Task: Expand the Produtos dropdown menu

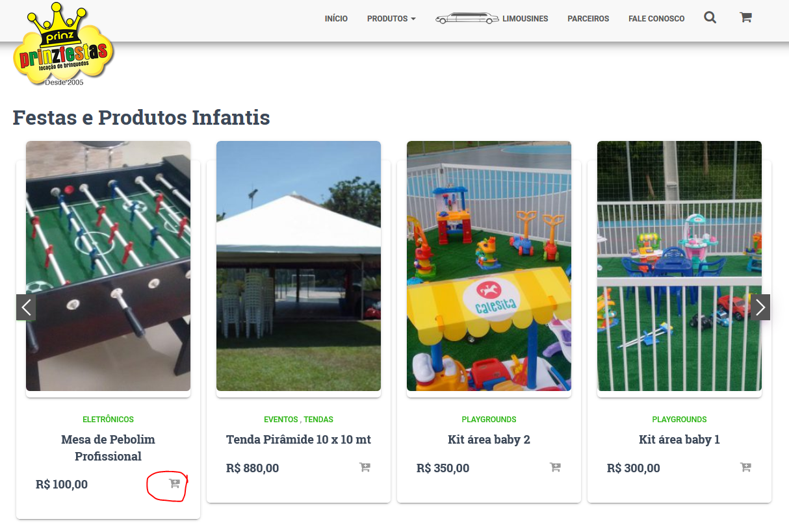Action: coord(391,19)
